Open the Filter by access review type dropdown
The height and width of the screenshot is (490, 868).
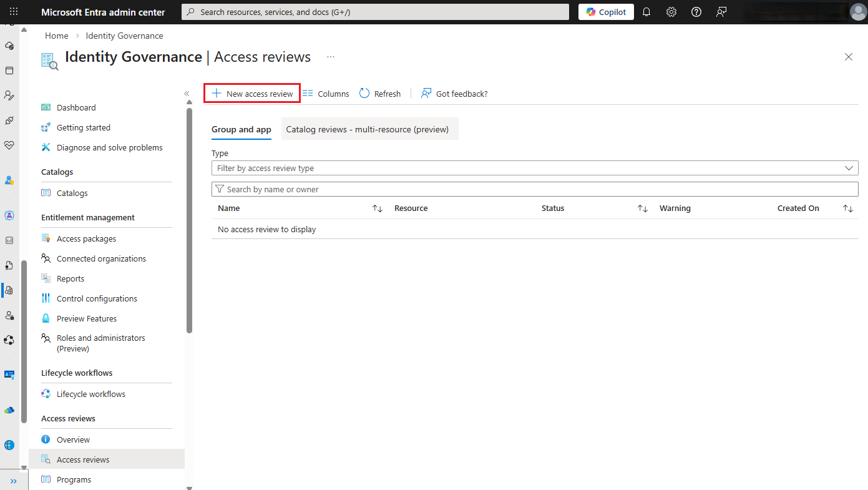(x=535, y=168)
